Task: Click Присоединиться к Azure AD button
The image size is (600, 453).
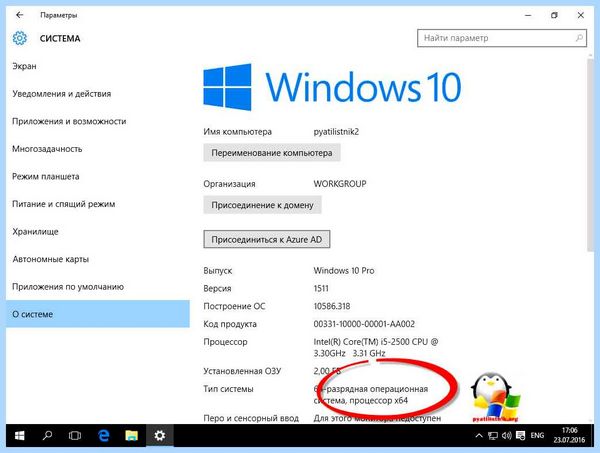Action: pos(267,240)
